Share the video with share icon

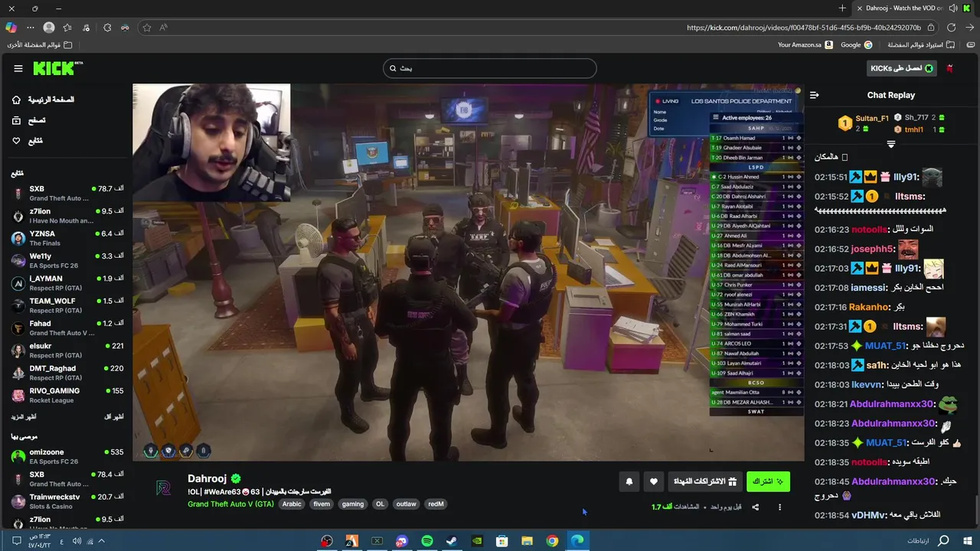pyautogui.click(x=755, y=507)
